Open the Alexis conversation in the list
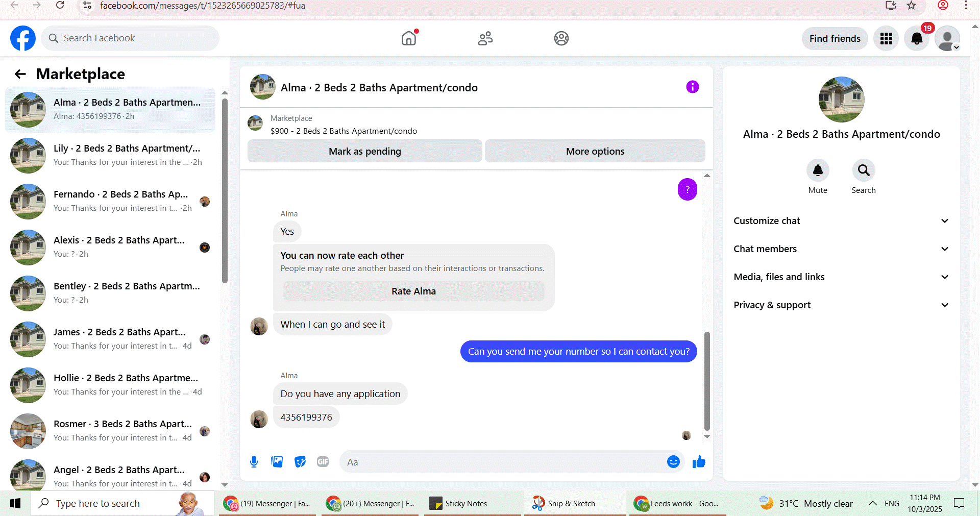 (110, 248)
